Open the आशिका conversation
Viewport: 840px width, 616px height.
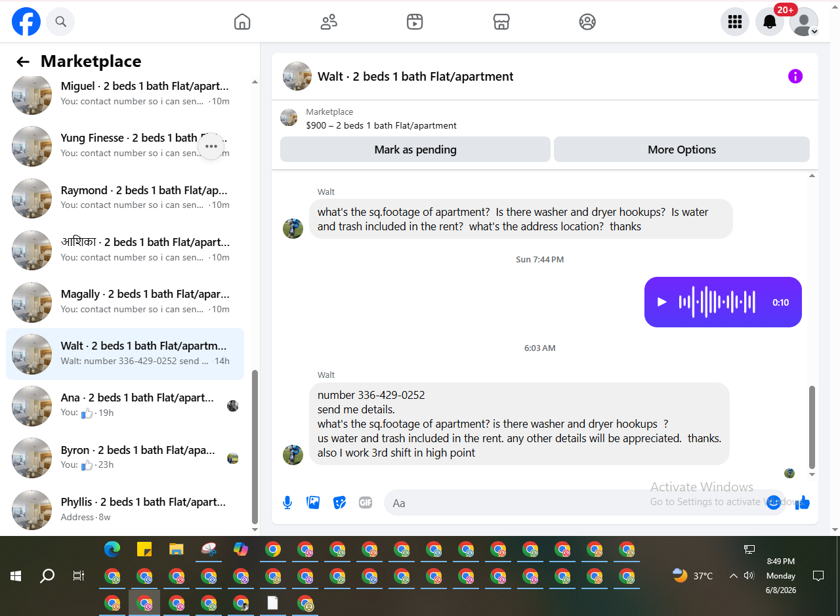coord(125,250)
